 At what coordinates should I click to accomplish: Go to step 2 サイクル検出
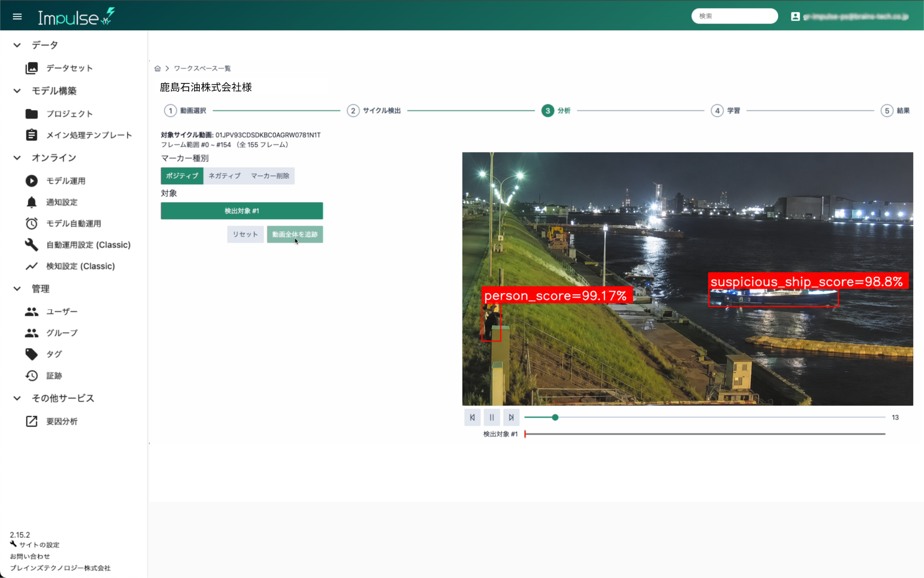[x=374, y=111]
